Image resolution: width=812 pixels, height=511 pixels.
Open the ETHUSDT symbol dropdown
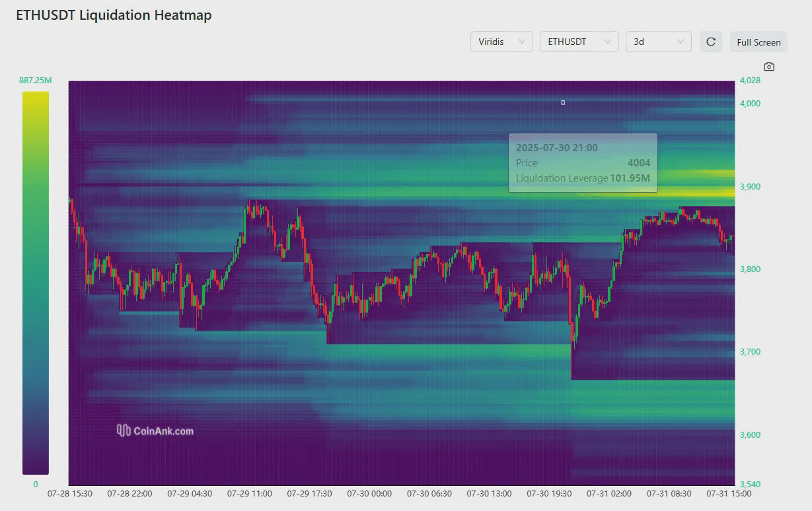tap(579, 42)
